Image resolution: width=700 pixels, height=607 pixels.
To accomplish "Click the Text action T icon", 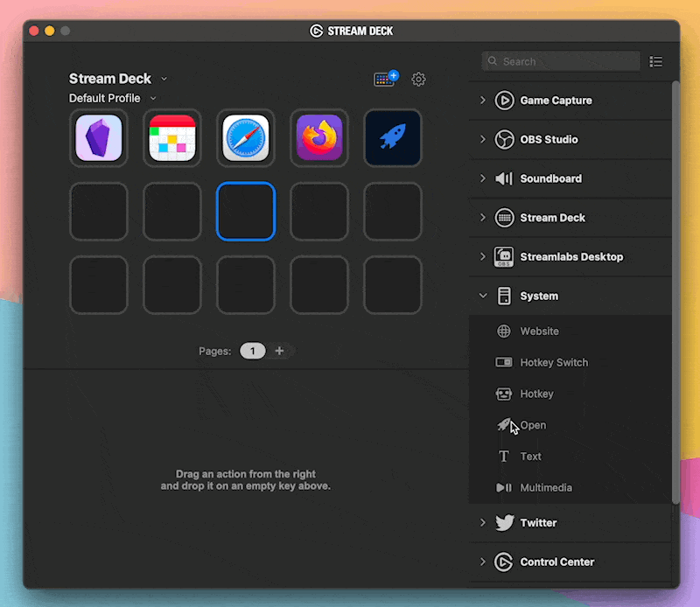I will [x=504, y=457].
